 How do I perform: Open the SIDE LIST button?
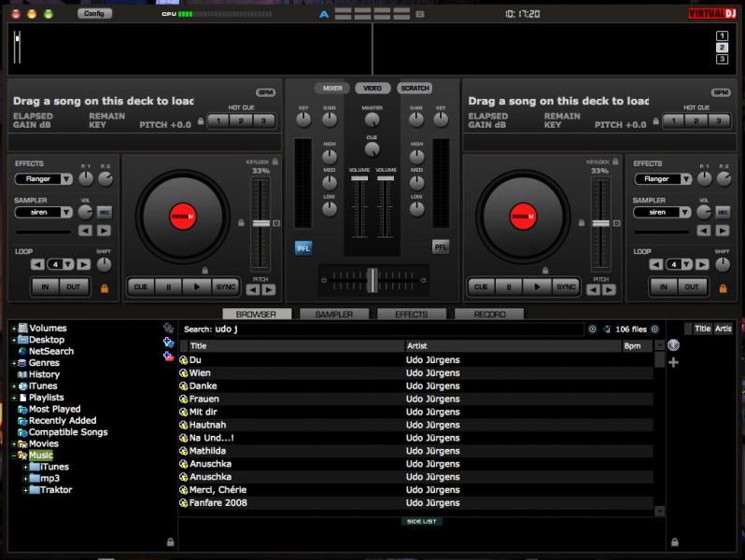coord(421,521)
